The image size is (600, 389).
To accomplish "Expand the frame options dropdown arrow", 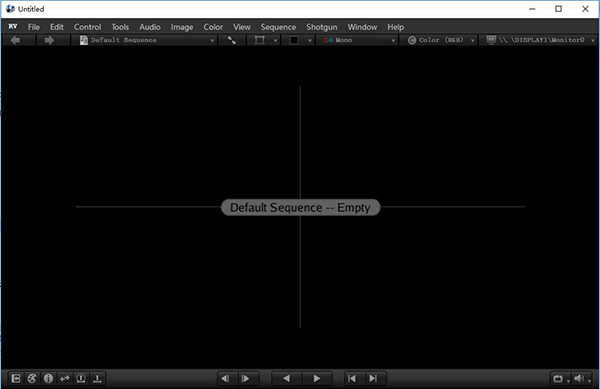I will tap(275, 41).
